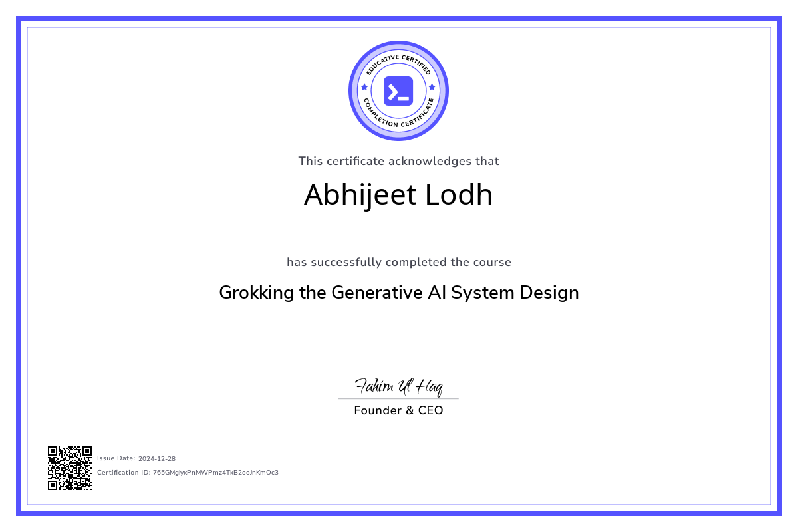
Task: Click the Fahim Ul Haq signature
Action: (x=398, y=386)
